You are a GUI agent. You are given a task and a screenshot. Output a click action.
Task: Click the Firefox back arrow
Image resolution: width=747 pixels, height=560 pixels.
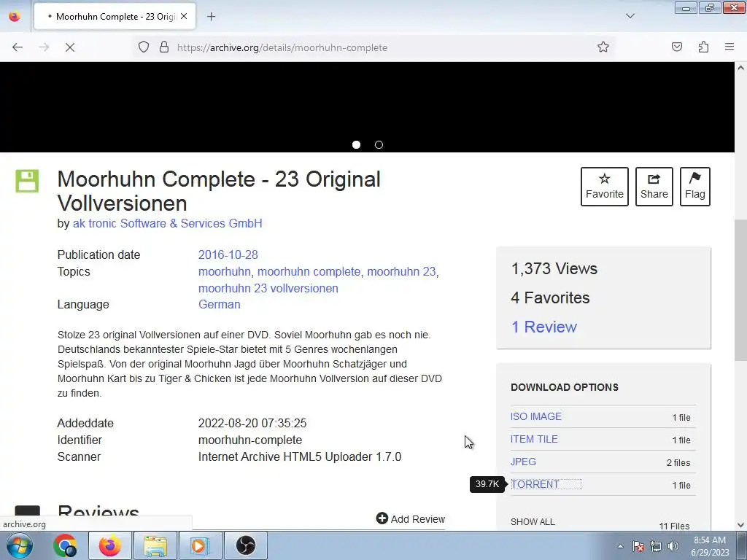click(x=18, y=47)
